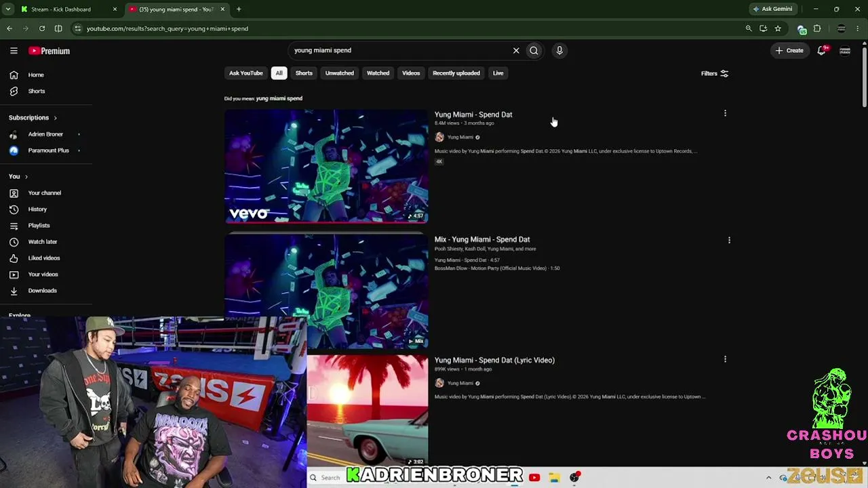Open the Adrien Broner subscription
Image resolution: width=868 pixels, height=488 pixels.
coord(46,134)
